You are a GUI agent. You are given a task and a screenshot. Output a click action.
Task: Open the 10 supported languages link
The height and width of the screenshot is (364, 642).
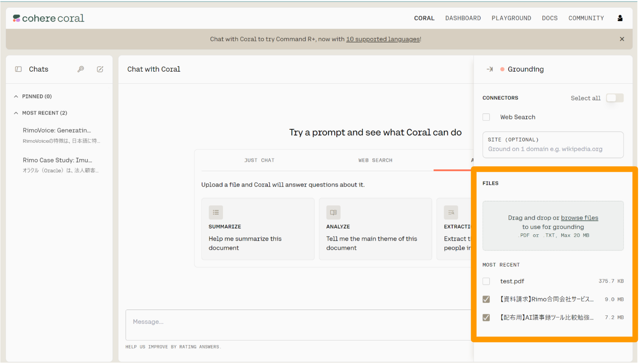tap(382, 39)
